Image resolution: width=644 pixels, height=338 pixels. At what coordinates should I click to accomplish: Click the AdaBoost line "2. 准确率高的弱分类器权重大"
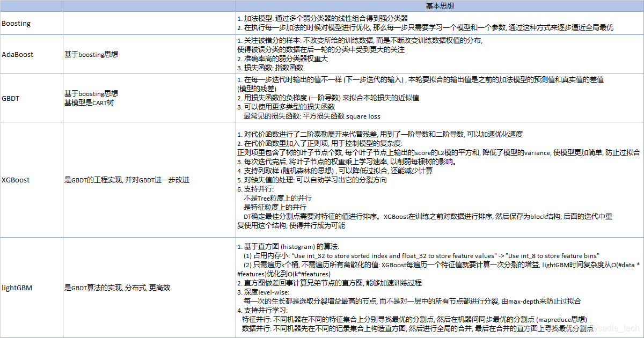pyautogui.click(x=282, y=59)
